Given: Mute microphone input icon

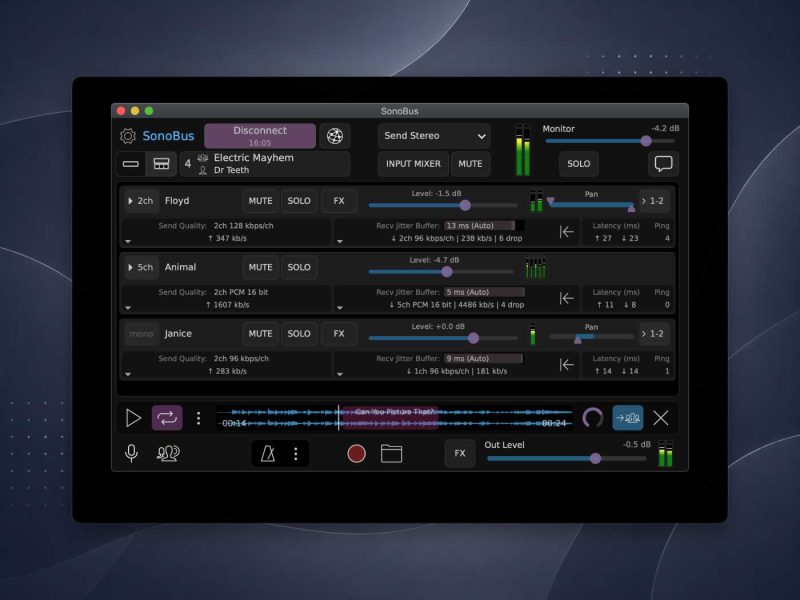Looking at the screenshot, I should (x=131, y=453).
